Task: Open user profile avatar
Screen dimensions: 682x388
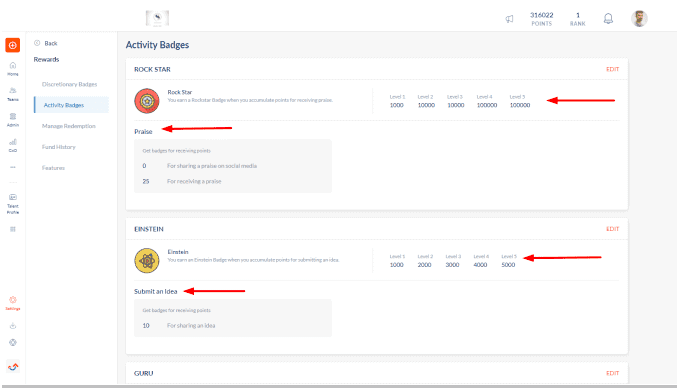Action: (x=639, y=19)
